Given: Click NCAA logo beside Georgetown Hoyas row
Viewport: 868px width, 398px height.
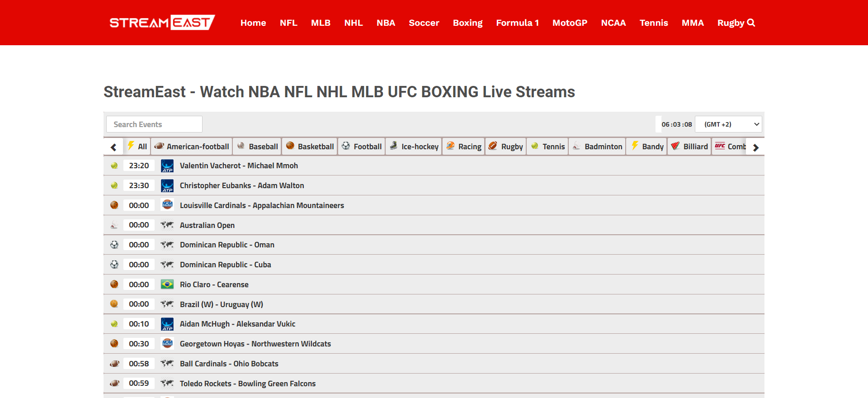Looking at the screenshot, I should click(x=167, y=343).
